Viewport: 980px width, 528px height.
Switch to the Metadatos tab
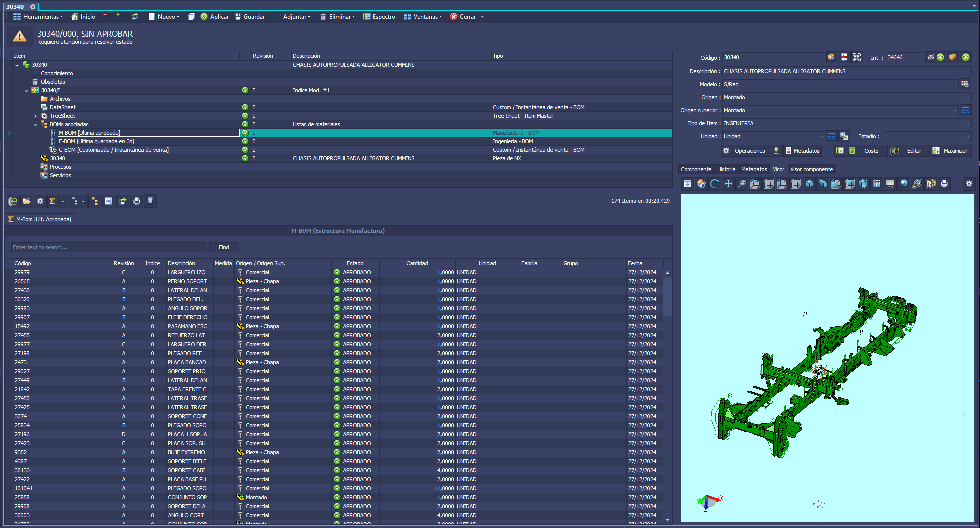[x=754, y=169]
